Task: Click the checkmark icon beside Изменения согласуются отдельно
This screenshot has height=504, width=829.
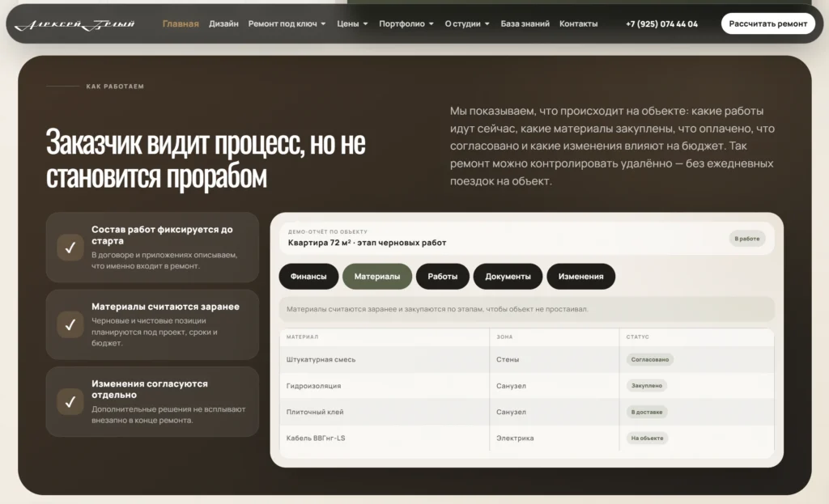Action: coord(70,402)
